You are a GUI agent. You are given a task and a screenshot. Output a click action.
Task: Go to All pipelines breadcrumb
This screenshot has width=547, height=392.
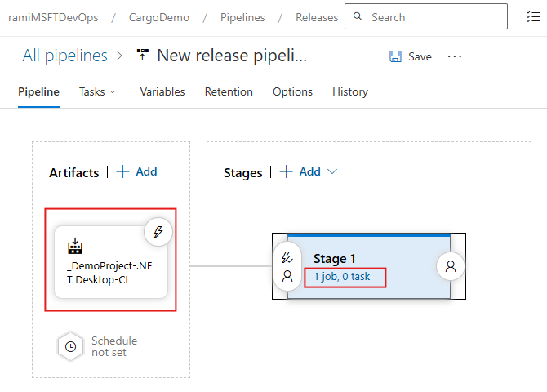pyautogui.click(x=65, y=56)
